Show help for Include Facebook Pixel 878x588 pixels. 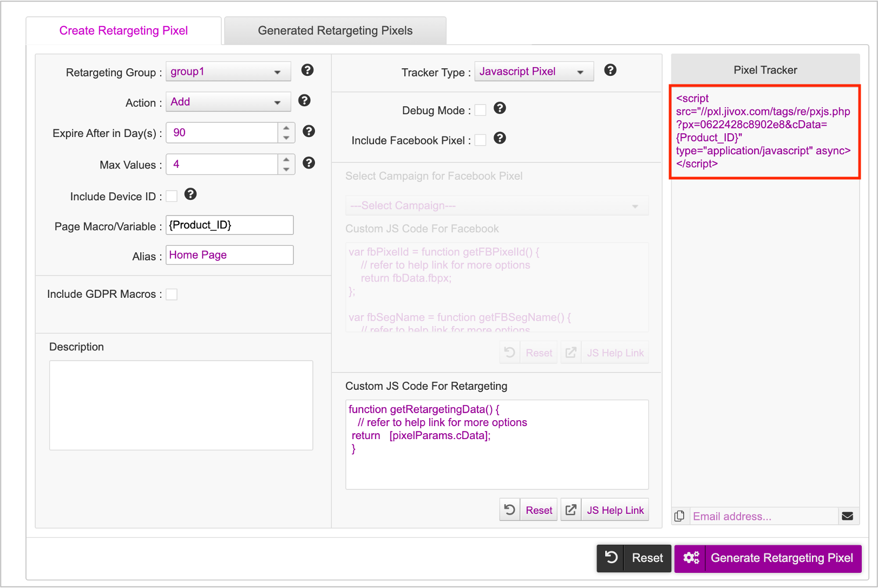pyautogui.click(x=500, y=138)
